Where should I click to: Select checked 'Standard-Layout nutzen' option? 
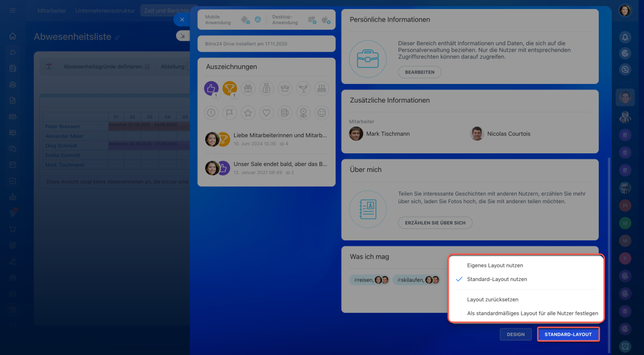pyautogui.click(x=497, y=279)
